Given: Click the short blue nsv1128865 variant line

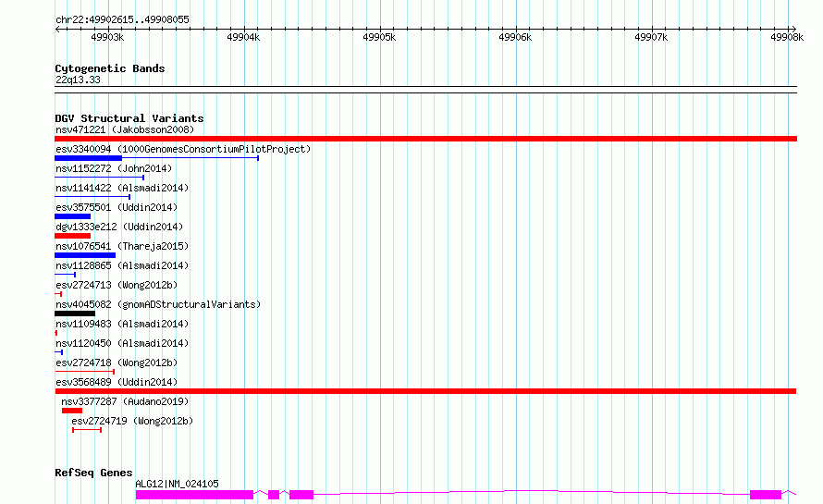Looking at the screenshot, I should point(65,275).
